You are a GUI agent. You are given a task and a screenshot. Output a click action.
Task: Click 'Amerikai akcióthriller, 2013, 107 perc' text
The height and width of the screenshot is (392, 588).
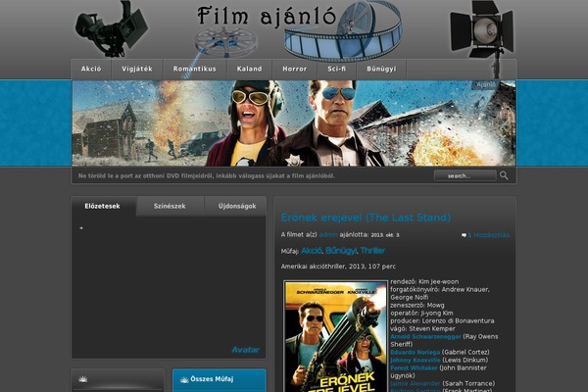(x=338, y=267)
